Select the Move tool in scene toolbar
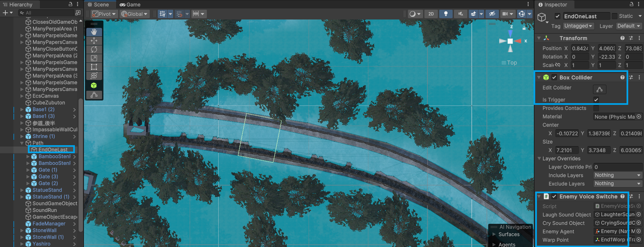 [x=94, y=41]
